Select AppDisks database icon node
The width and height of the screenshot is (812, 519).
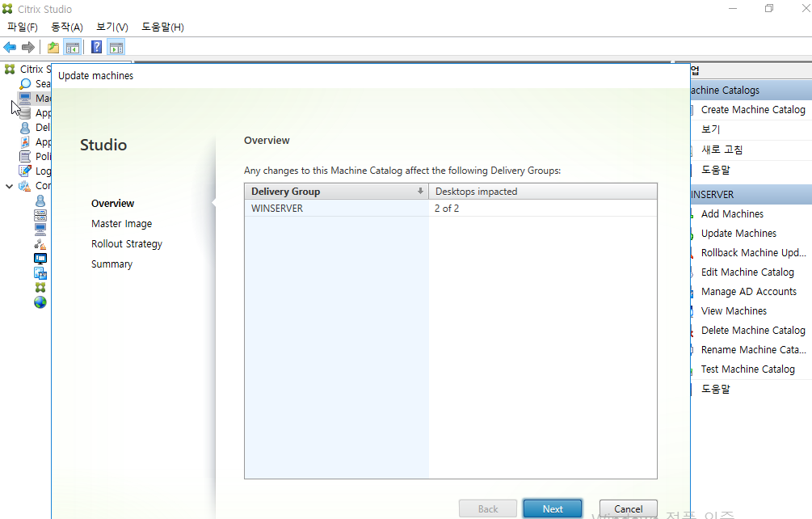coord(35,112)
